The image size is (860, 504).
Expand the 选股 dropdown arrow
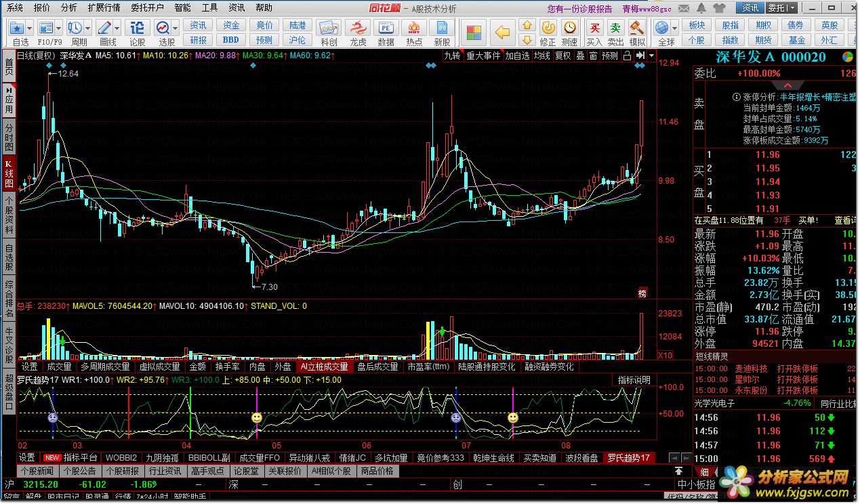click(x=175, y=28)
